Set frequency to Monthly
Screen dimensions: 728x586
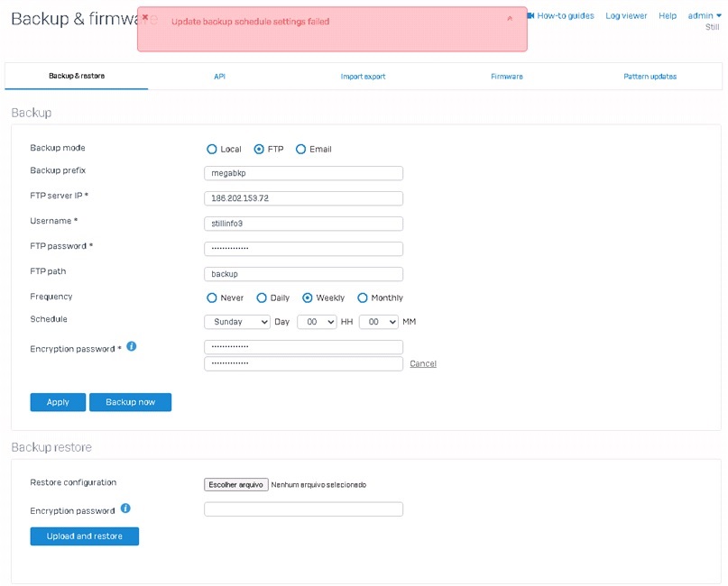point(363,298)
